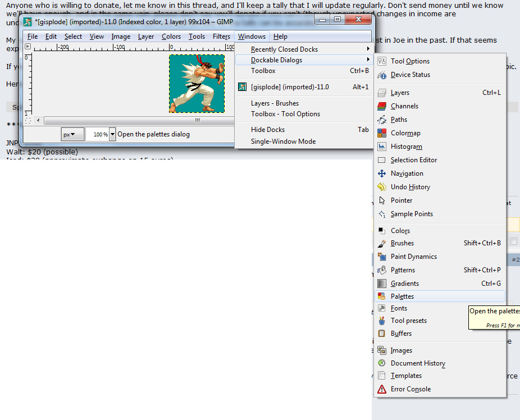Open the File menu
Viewport: 520px width, 420px height.
click(x=33, y=36)
